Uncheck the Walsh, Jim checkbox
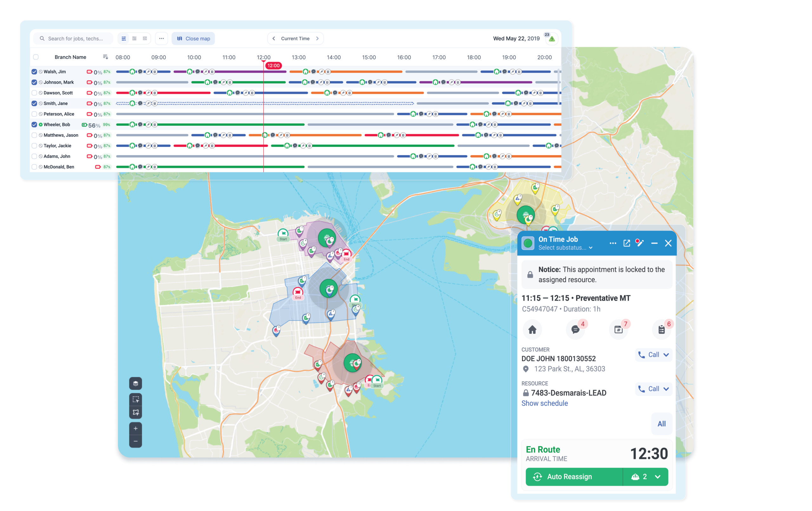 [34, 71]
